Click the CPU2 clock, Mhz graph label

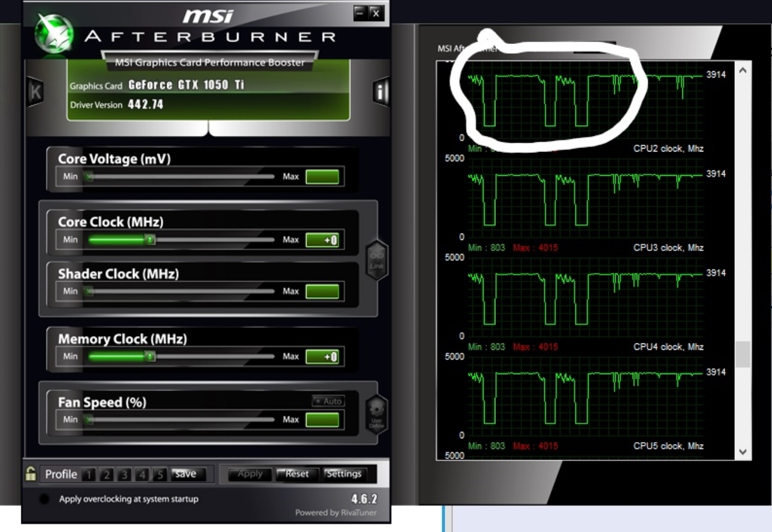point(668,149)
